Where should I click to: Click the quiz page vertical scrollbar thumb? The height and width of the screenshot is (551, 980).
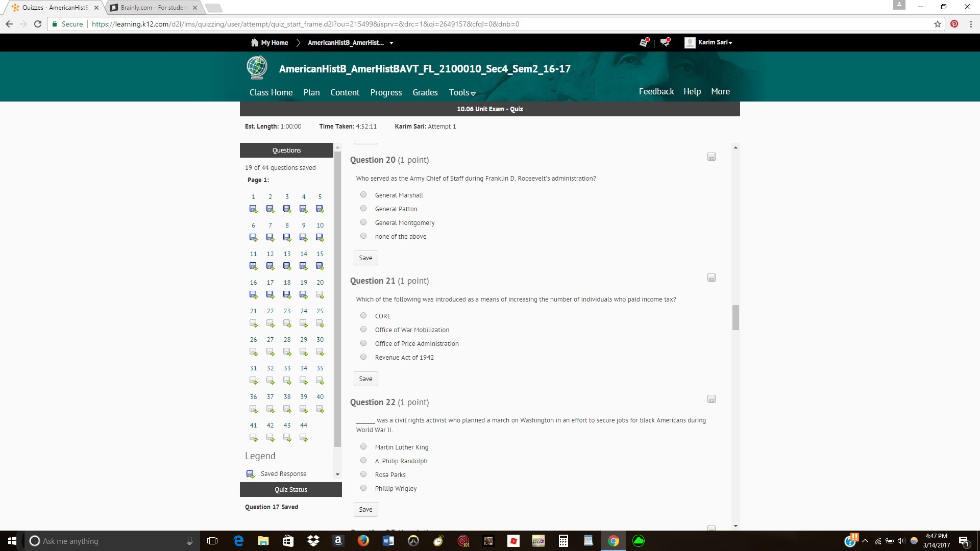point(736,317)
